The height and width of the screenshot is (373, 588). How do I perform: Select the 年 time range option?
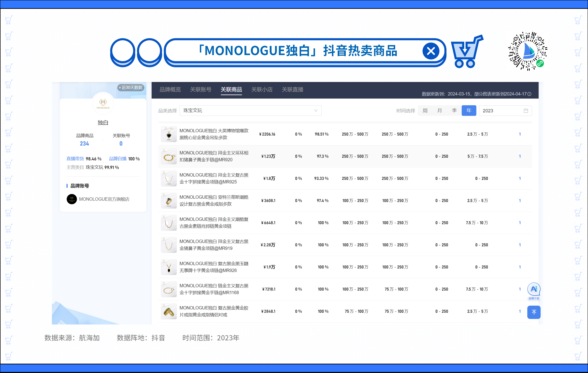click(469, 111)
